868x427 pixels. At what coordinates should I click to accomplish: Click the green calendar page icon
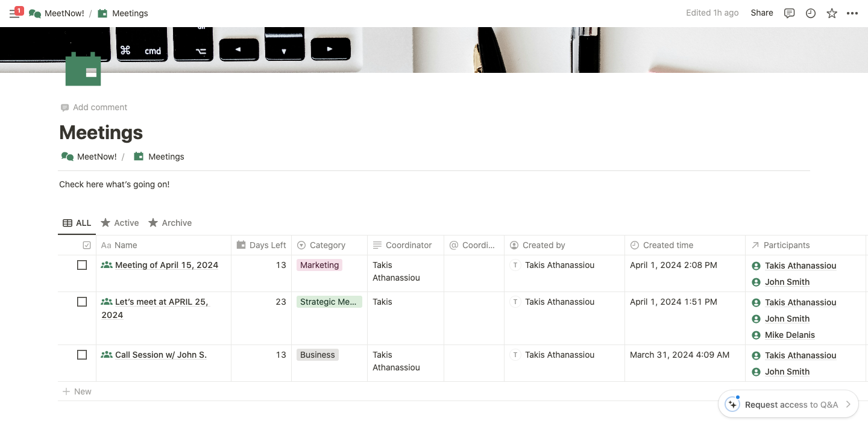[x=83, y=69]
